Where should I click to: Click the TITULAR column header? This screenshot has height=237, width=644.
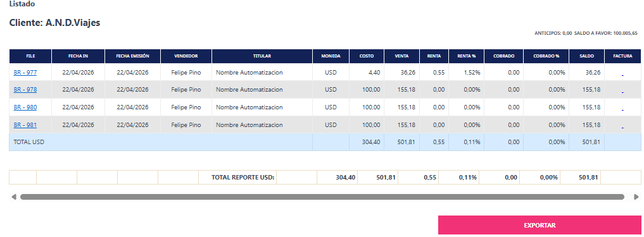tap(262, 56)
